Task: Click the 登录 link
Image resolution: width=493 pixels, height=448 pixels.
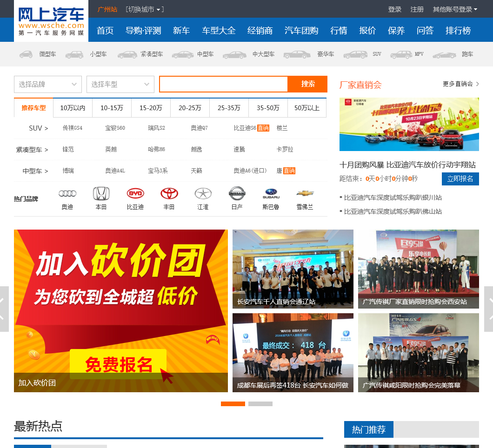Action: 394,9
